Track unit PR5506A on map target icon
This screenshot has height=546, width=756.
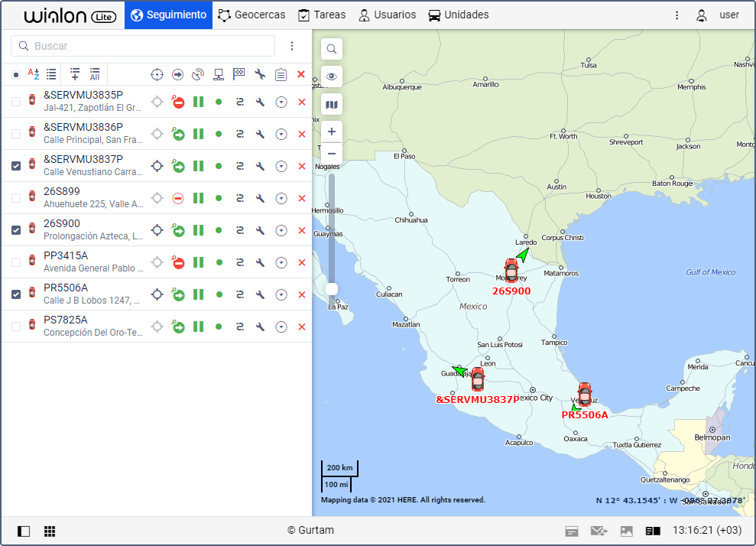coord(157,294)
